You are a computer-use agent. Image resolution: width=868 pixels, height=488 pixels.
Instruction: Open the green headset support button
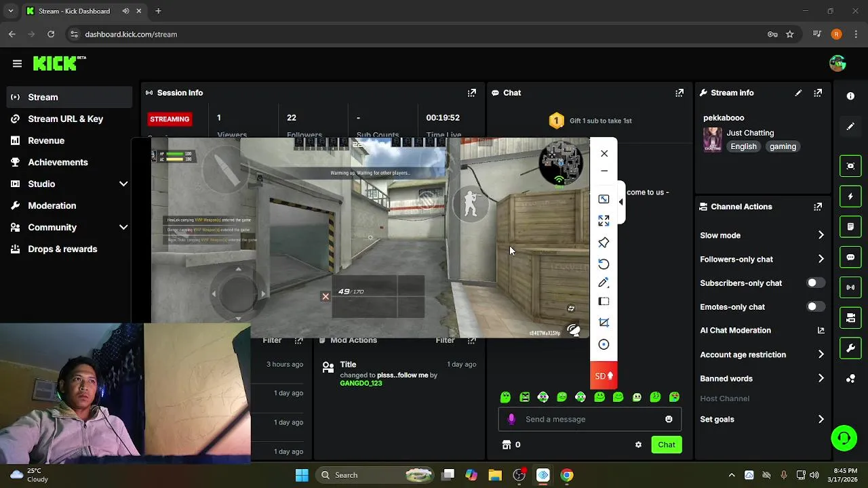(844, 438)
